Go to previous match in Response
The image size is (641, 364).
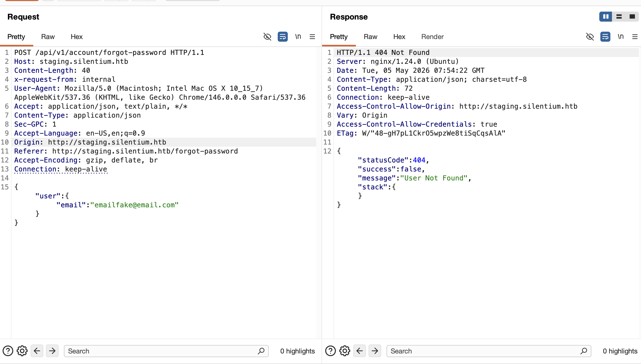[360, 351]
